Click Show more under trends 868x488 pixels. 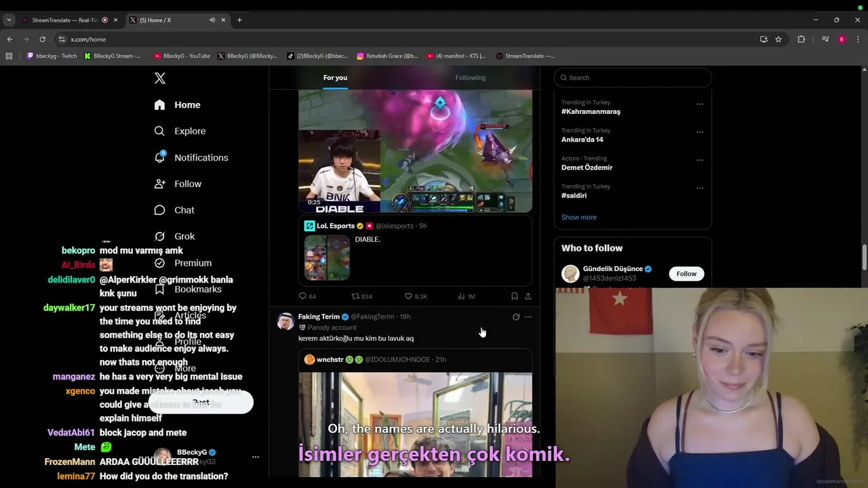click(x=579, y=218)
